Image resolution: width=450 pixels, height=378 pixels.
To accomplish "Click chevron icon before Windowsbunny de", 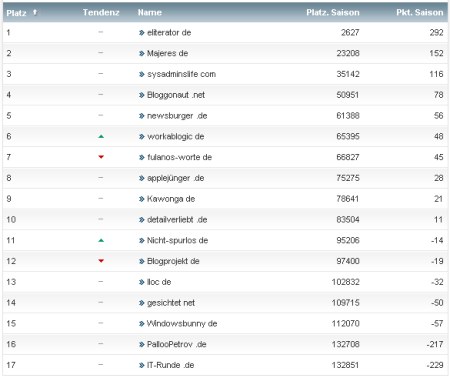I will click(142, 324).
